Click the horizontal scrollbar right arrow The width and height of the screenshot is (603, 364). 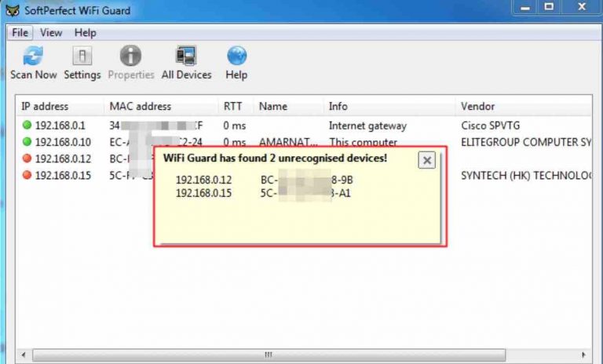(x=584, y=355)
